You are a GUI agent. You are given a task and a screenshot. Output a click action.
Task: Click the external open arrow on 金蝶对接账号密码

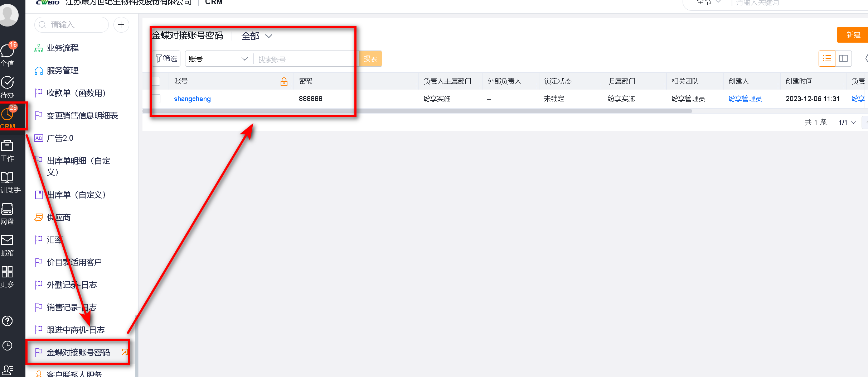[x=124, y=352]
